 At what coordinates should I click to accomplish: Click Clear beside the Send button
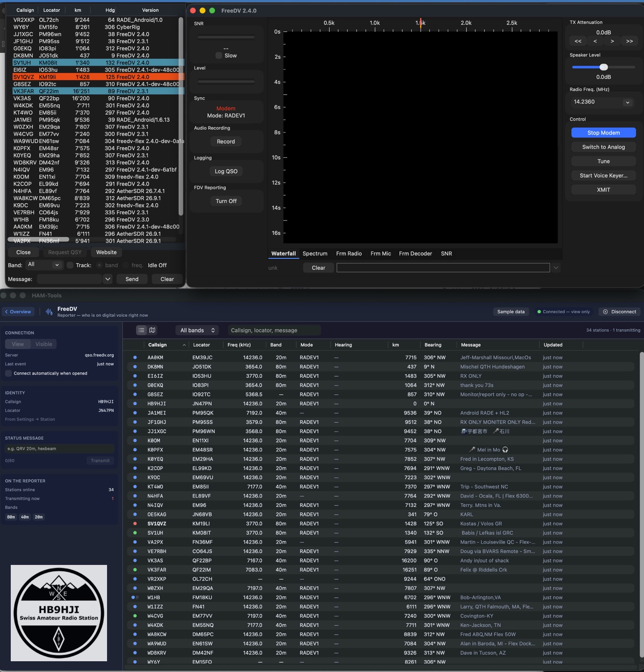click(167, 279)
